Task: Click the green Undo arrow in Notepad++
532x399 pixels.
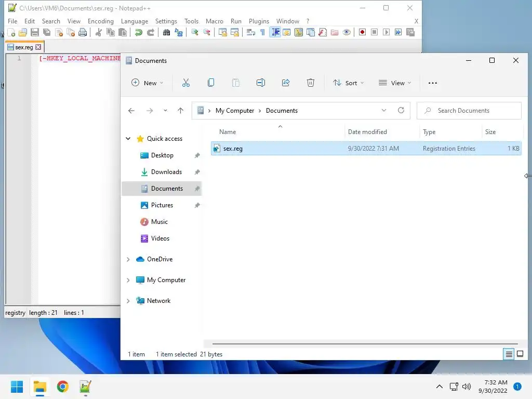Action: (x=138, y=32)
